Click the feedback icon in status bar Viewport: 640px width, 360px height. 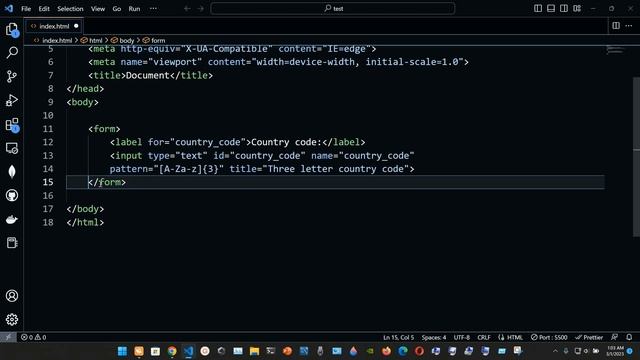tap(614, 337)
